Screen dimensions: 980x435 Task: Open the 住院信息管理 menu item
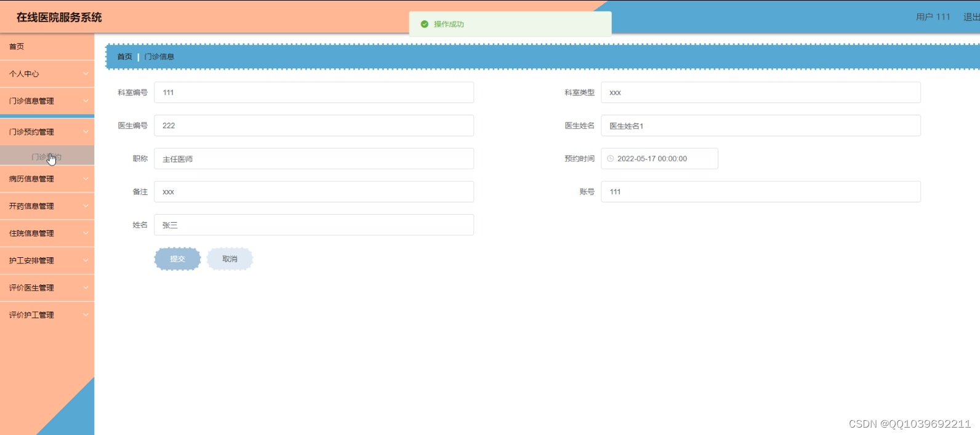pyautogui.click(x=47, y=233)
